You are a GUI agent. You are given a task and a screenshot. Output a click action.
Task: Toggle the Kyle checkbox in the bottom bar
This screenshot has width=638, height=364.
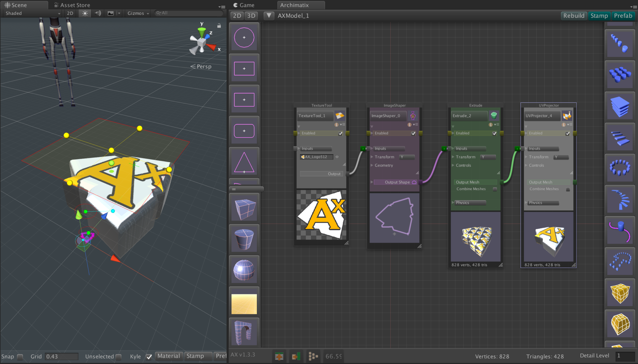[x=149, y=357]
